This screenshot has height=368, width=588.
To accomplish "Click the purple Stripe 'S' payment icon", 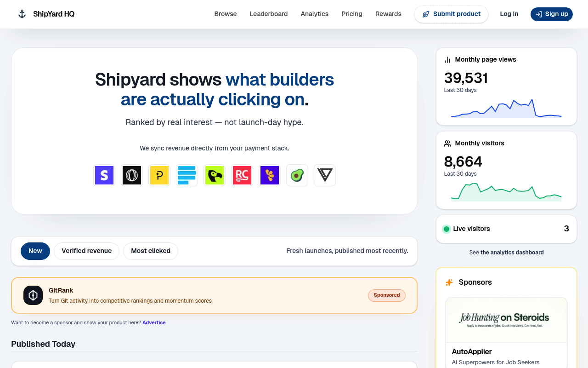I will [x=104, y=175].
